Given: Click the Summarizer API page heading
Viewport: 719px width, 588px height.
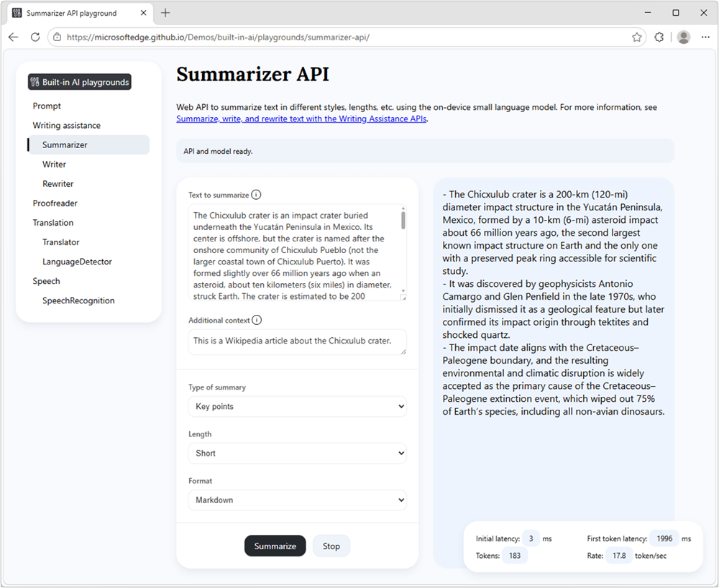Looking at the screenshot, I should click(x=252, y=74).
